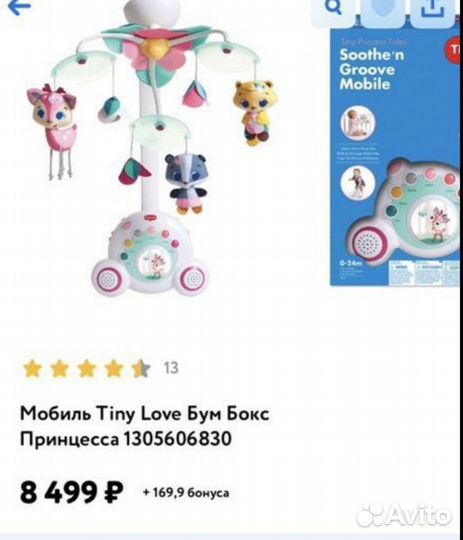Add product to favorites with heart icon
Viewport: 463px width, 540px height.
click(x=383, y=10)
